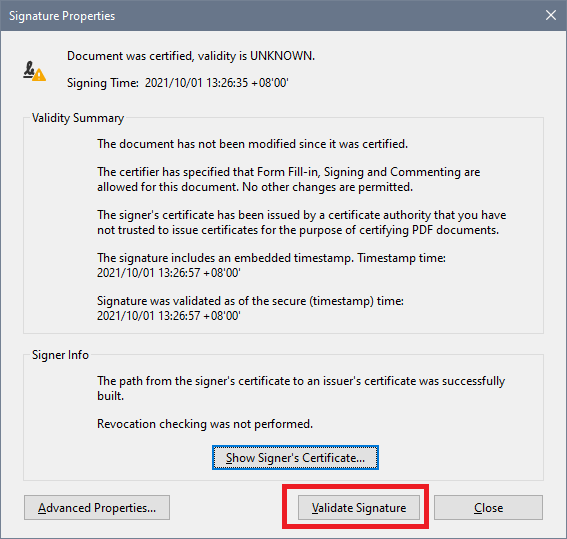
Task: Click the Close button at bottom
Action: 488,508
